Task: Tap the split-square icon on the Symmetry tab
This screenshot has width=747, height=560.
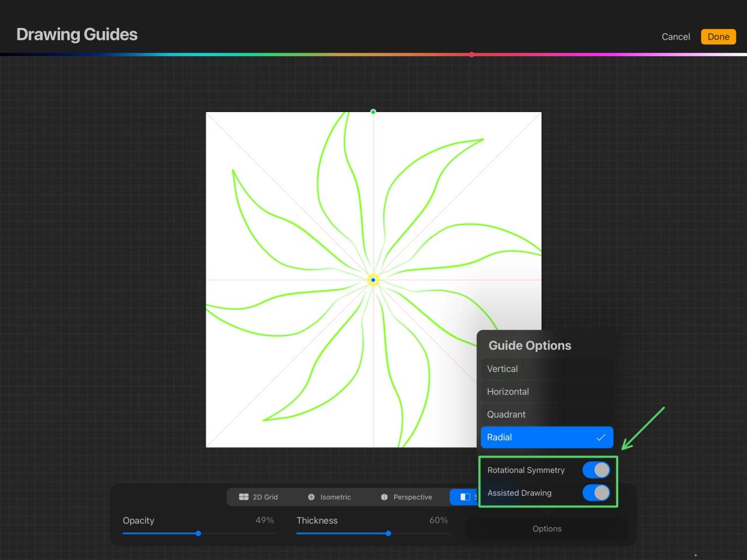Action: [465, 497]
